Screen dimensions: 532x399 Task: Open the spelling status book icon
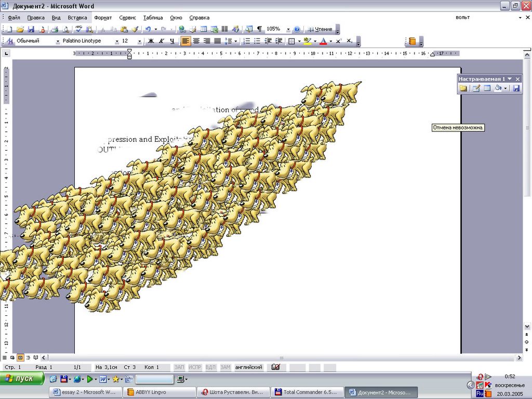tap(275, 367)
